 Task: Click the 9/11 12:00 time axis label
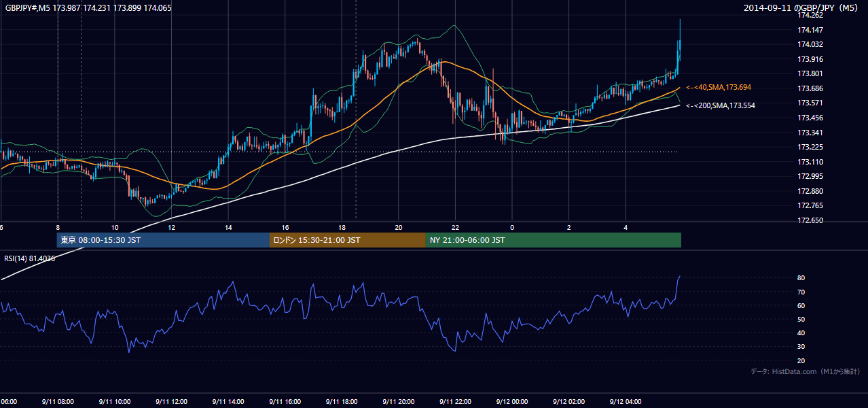[171, 402]
